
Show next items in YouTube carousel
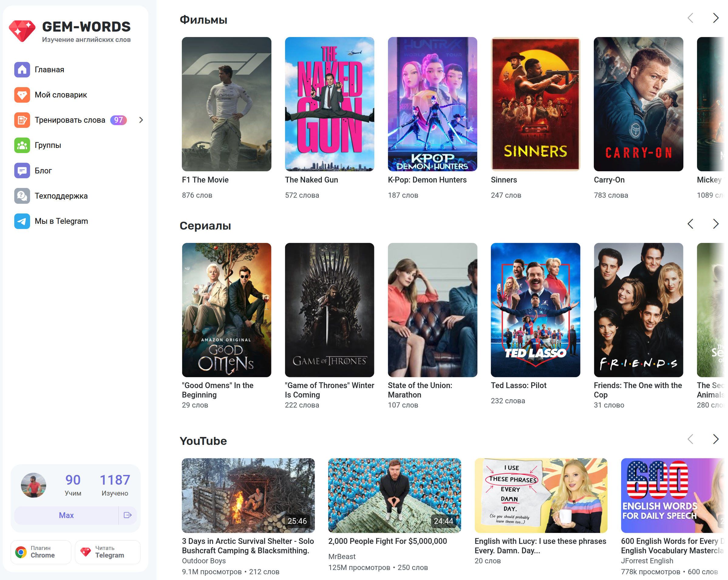(716, 439)
